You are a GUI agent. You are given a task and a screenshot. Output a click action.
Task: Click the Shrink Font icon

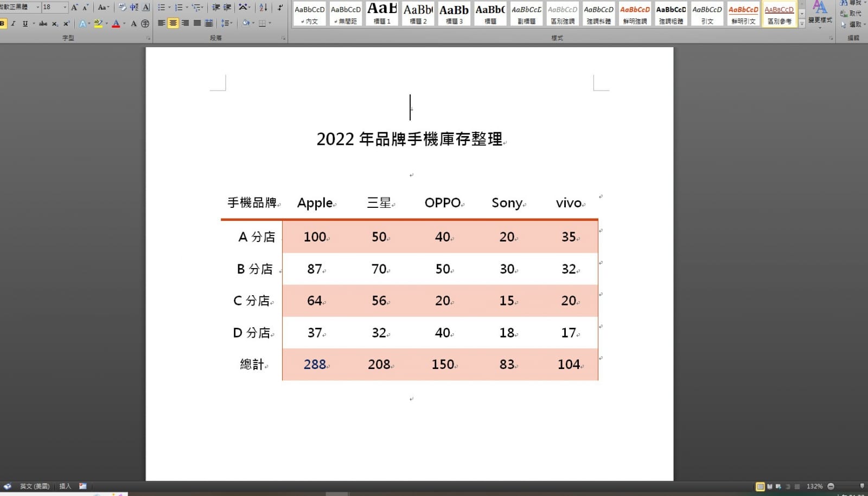pos(85,7)
